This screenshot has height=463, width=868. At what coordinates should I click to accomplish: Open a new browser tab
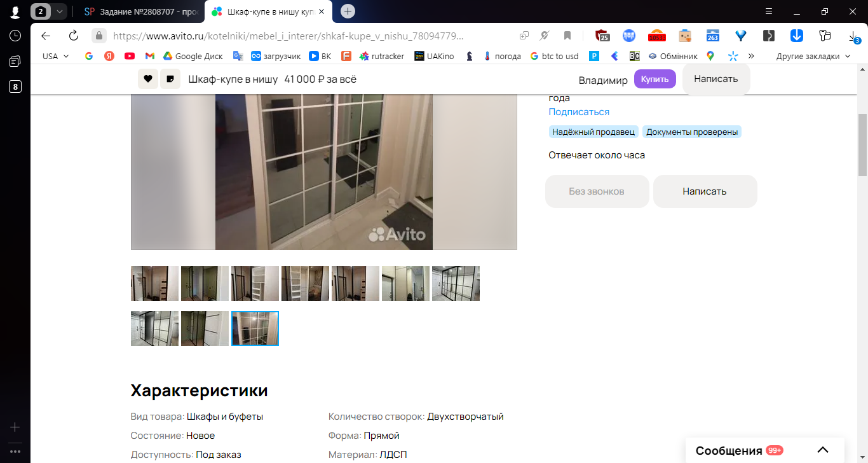[348, 11]
